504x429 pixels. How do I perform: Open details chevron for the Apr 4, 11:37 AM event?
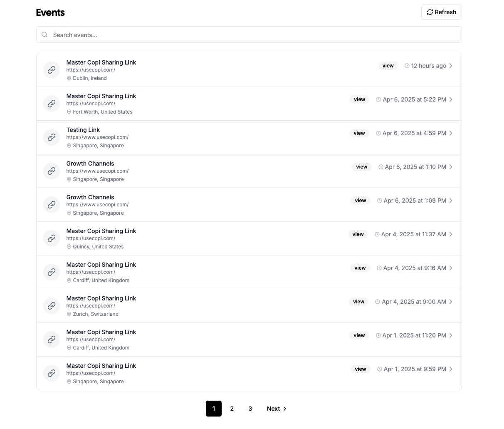[x=451, y=234]
